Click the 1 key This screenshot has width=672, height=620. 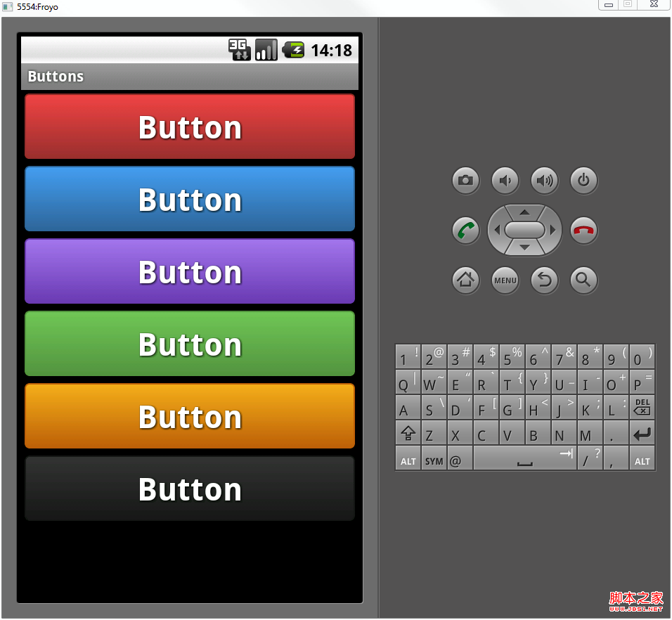408,356
